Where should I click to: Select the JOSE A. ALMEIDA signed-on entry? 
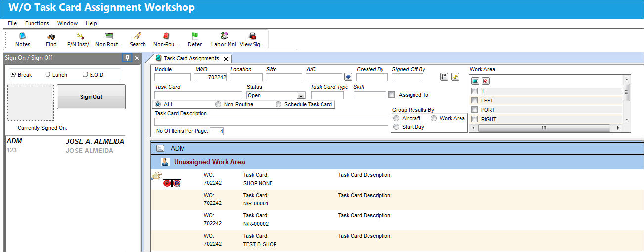(65, 141)
